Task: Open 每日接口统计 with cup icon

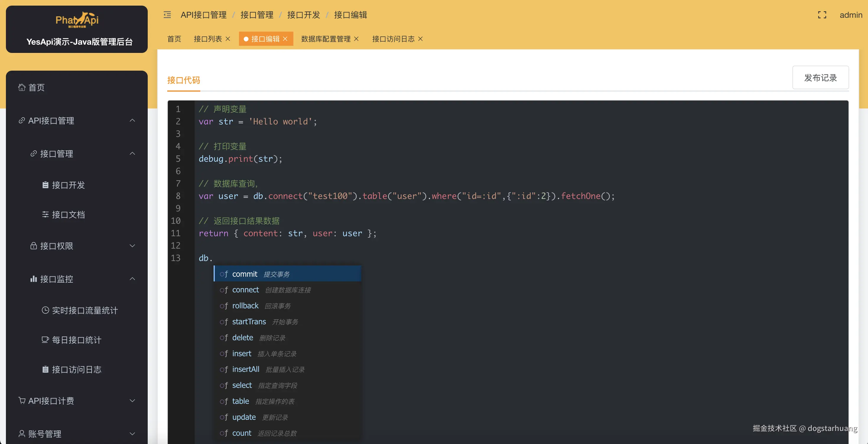Action: coord(76,340)
